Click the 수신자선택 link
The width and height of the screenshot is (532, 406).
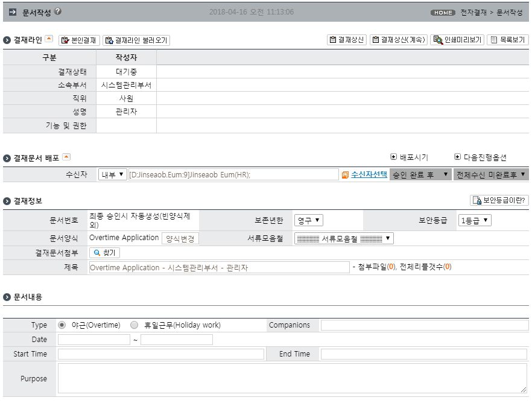tap(369, 174)
